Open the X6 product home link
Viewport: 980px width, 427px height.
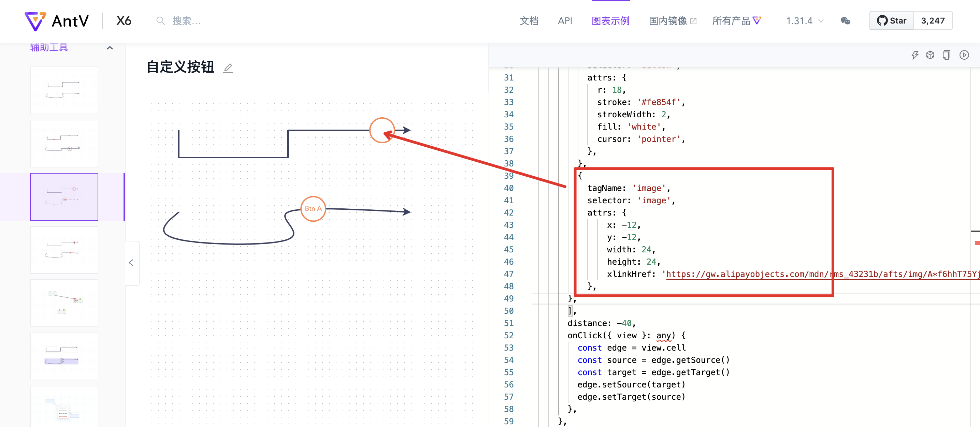pos(124,21)
